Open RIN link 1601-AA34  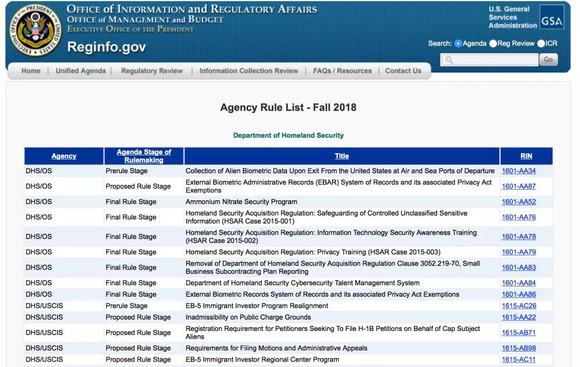tap(519, 171)
